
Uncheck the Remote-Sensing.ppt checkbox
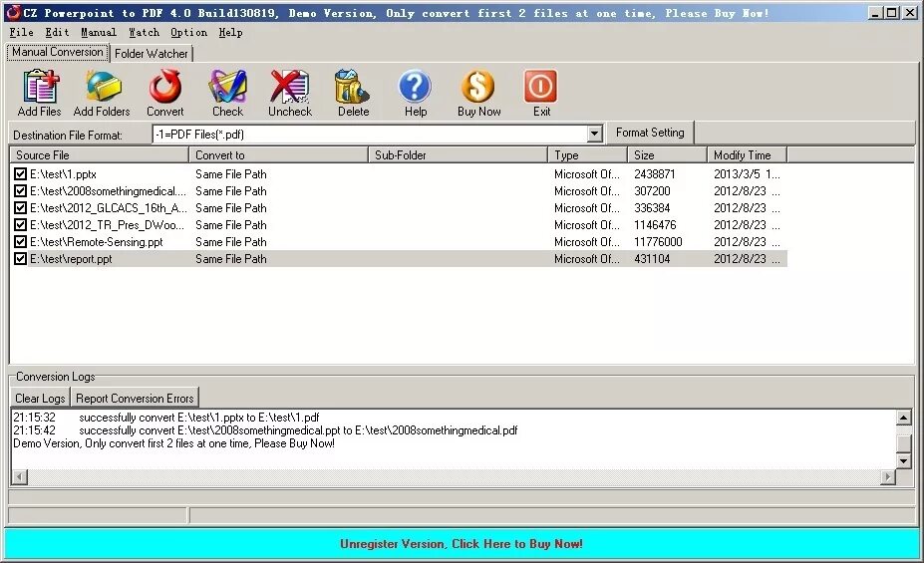pyautogui.click(x=20, y=242)
